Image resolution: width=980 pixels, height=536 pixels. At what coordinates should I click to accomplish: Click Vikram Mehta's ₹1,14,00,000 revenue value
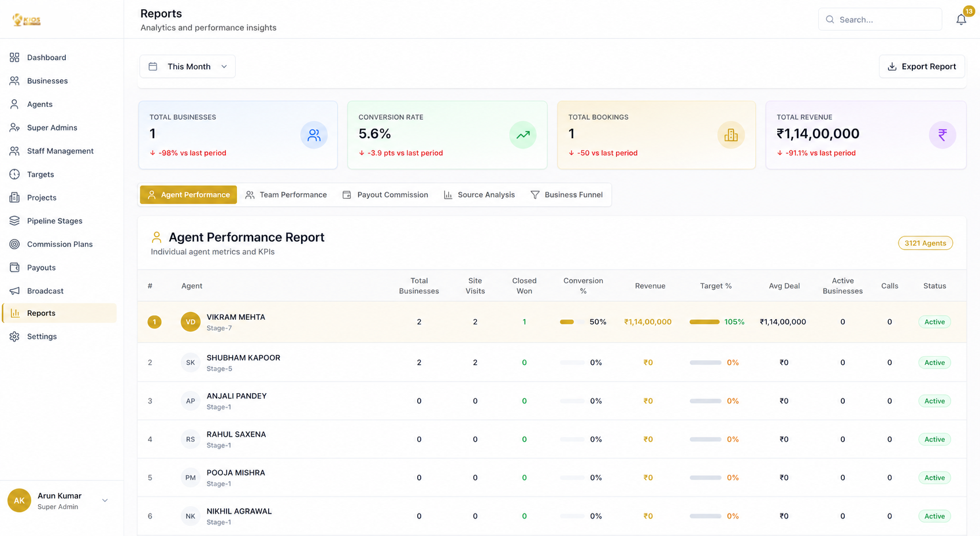click(648, 322)
